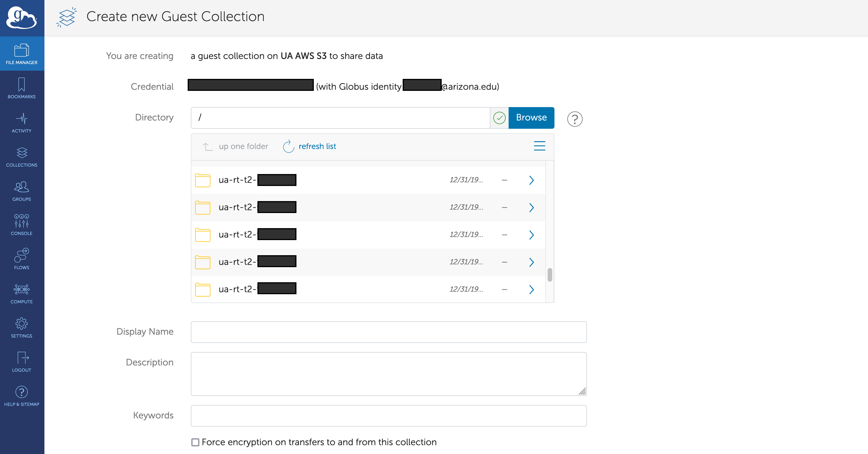Open the Console page
868x454 pixels.
tap(22, 225)
